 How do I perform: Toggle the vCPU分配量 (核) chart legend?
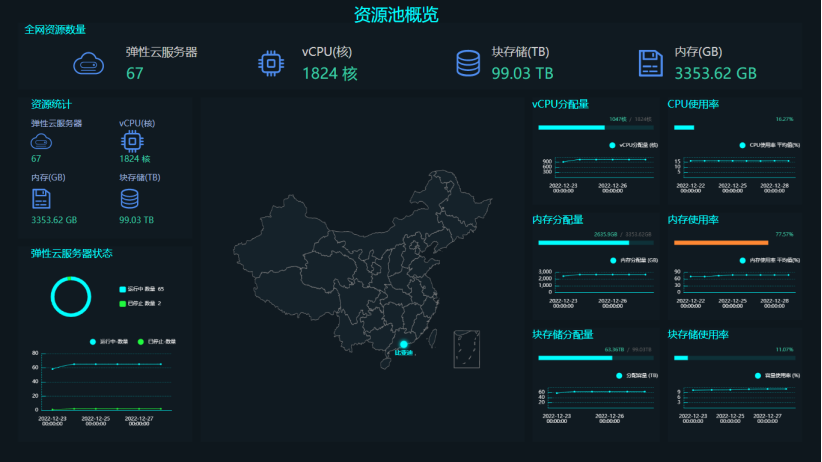tap(633, 145)
